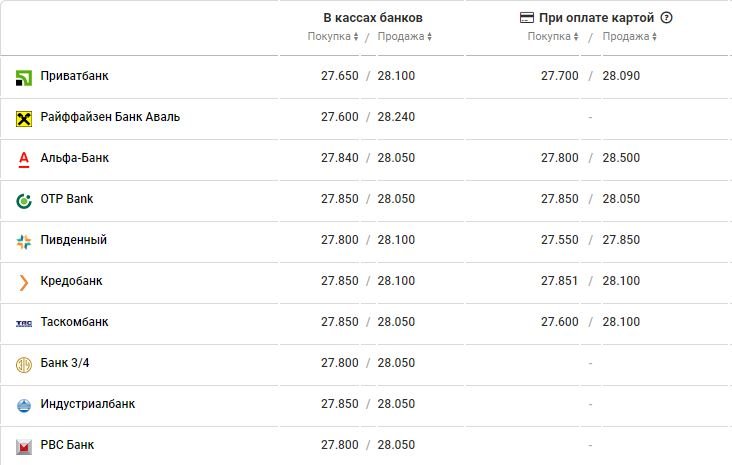The width and height of the screenshot is (732, 465).
Task: Open the Приватбанк bank link
Action: 74,76
